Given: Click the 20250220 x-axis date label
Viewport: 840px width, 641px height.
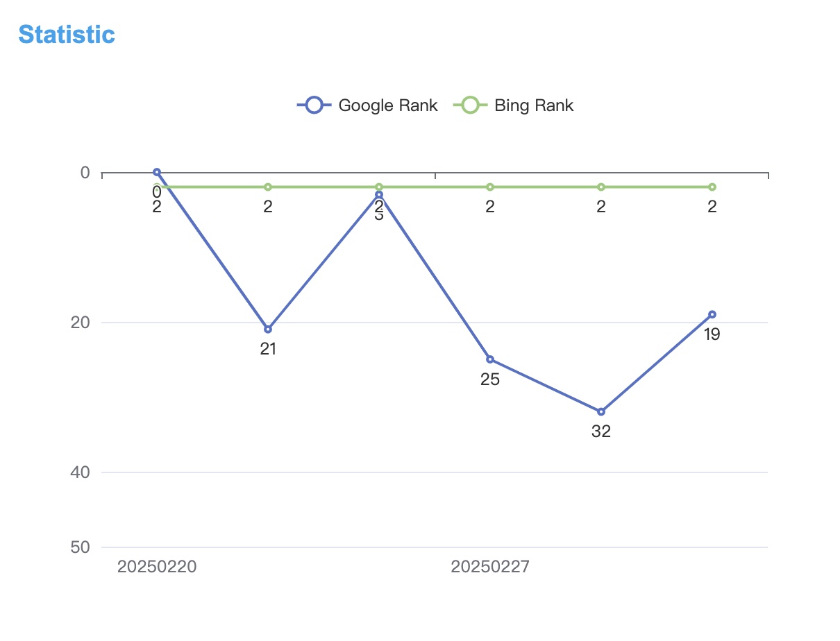Looking at the screenshot, I should 157,567.
